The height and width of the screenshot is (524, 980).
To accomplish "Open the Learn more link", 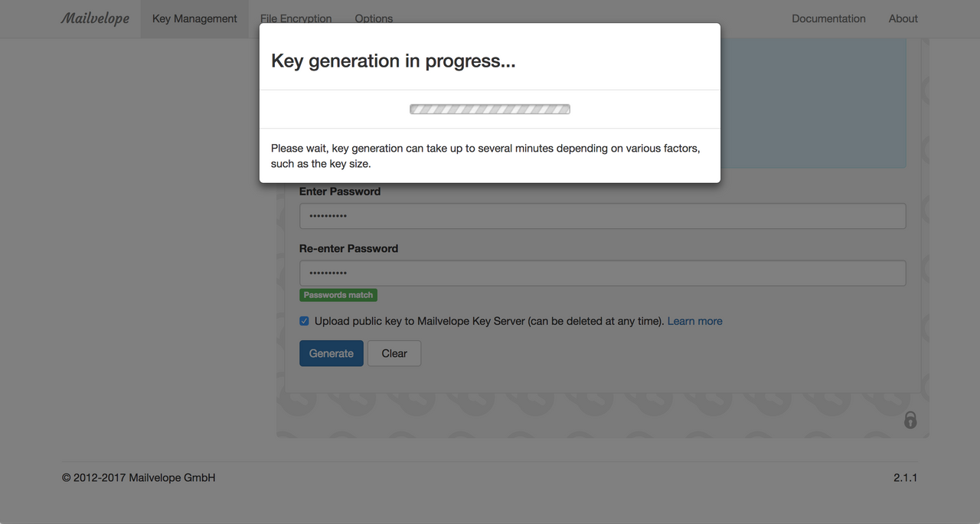I will tap(694, 320).
